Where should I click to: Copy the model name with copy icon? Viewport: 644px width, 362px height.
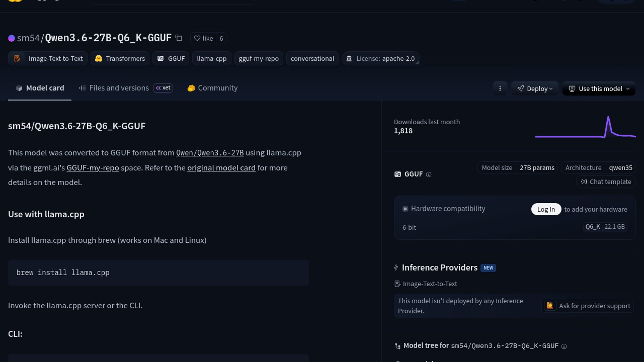click(179, 38)
